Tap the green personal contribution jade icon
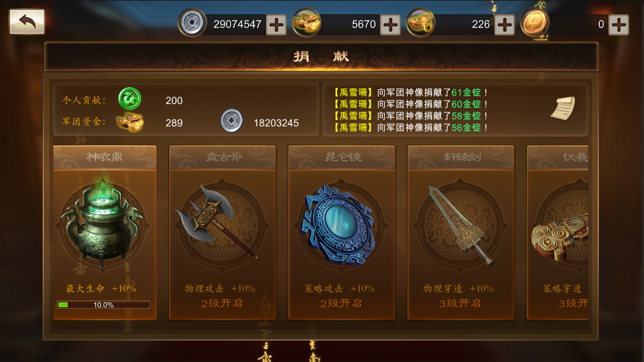644x362 pixels. (130, 99)
